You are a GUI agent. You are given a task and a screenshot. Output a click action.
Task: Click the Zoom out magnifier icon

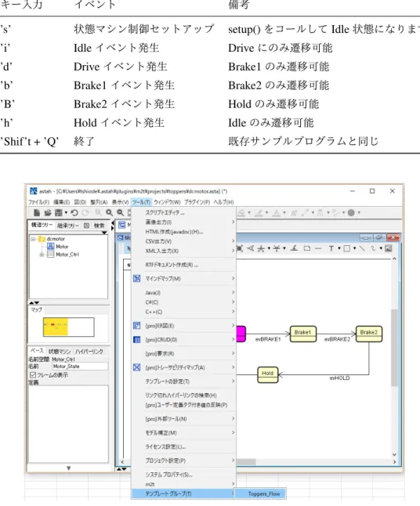pyautogui.click(x=120, y=213)
